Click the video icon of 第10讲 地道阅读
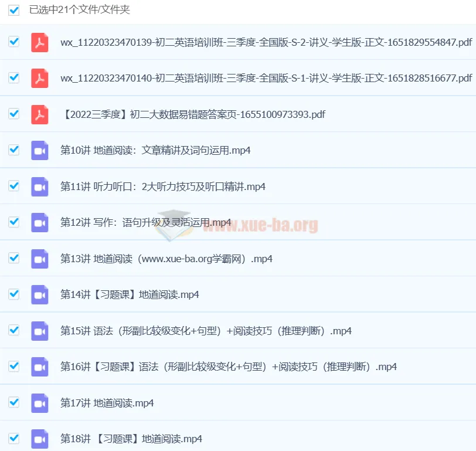 coord(40,150)
